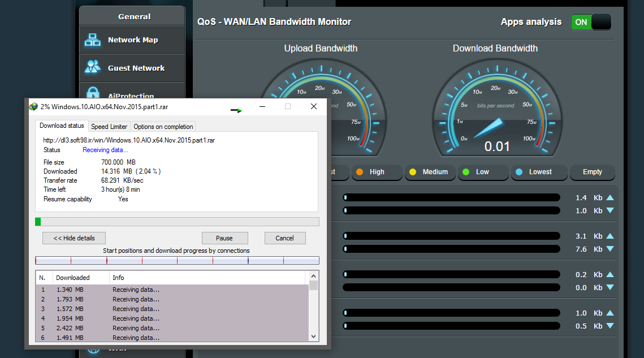Click the upload arrow beside 1.4 Kb
Screen dimensions: 644x358
click(610, 198)
